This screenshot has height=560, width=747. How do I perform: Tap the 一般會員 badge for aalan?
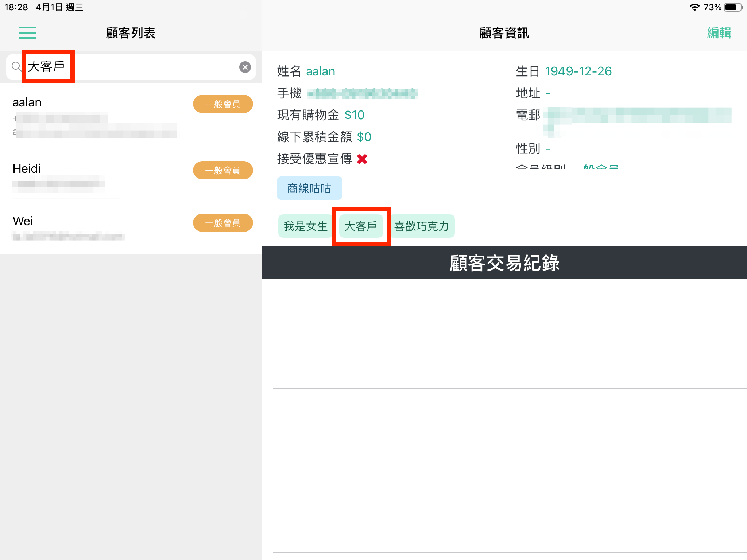223,104
